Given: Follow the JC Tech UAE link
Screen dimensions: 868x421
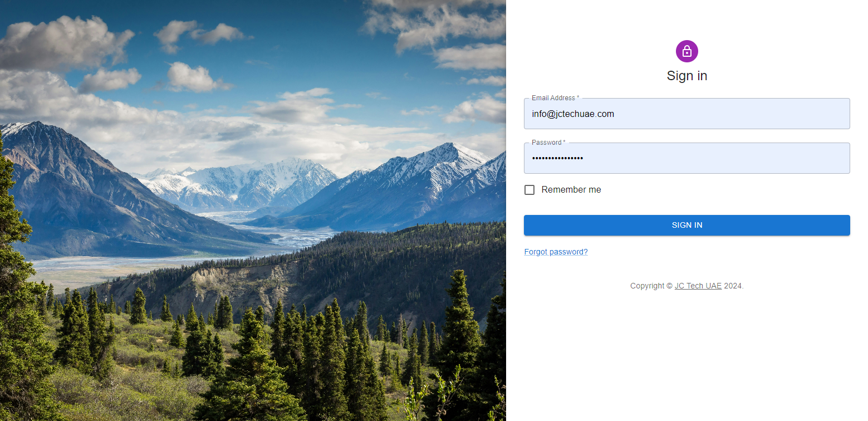Looking at the screenshot, I should (x=698, y=286).
